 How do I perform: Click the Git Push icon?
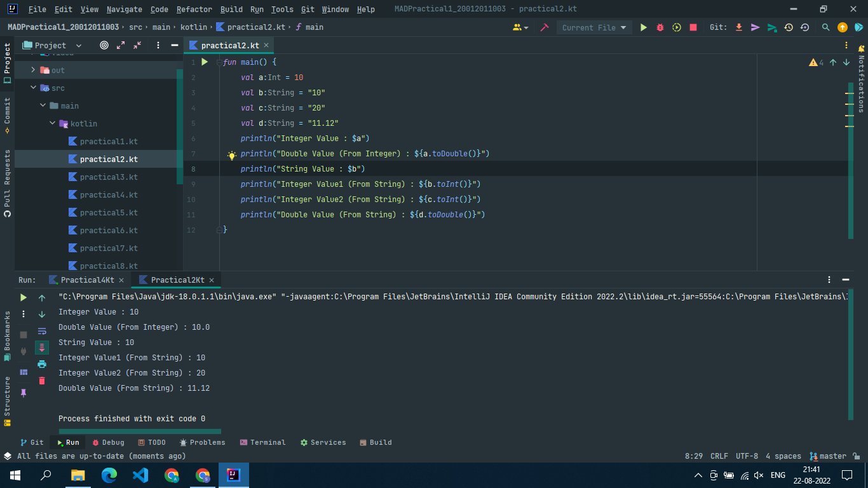[771, 27]
